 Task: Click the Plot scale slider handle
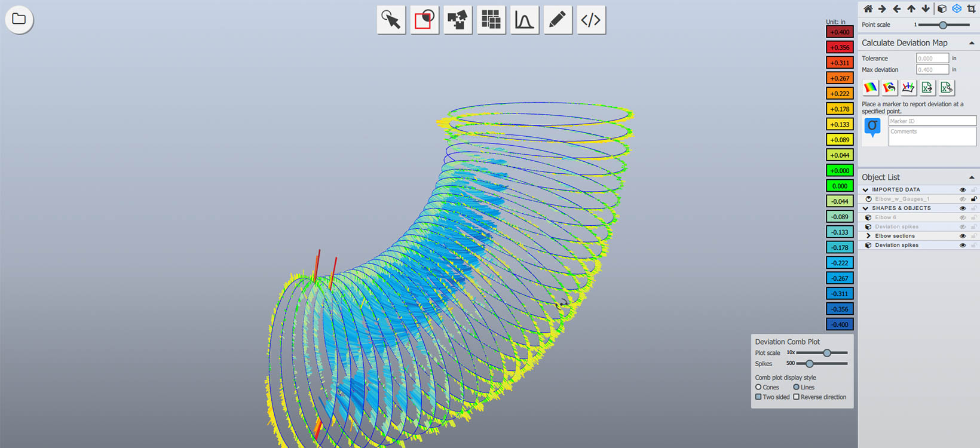tap(827, 353)
